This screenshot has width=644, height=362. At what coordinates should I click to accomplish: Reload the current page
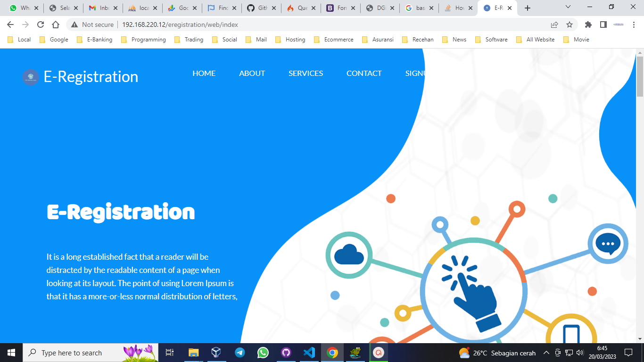(41, 25)
